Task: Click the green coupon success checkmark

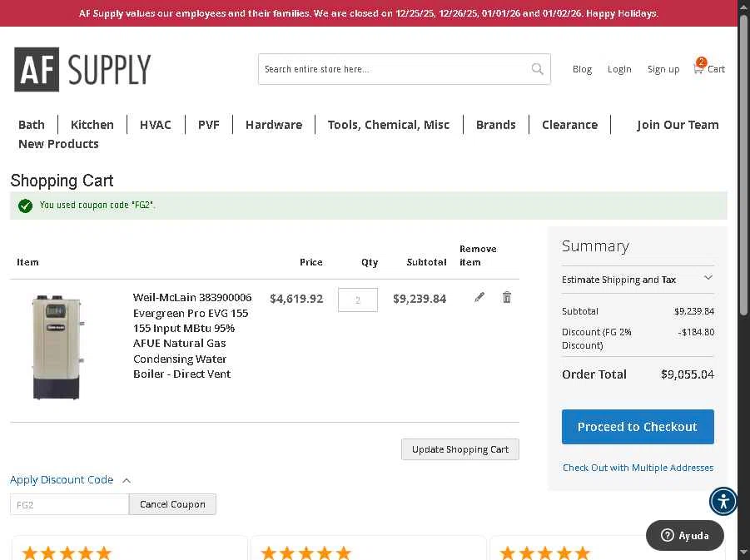Action: click(25, 206)
